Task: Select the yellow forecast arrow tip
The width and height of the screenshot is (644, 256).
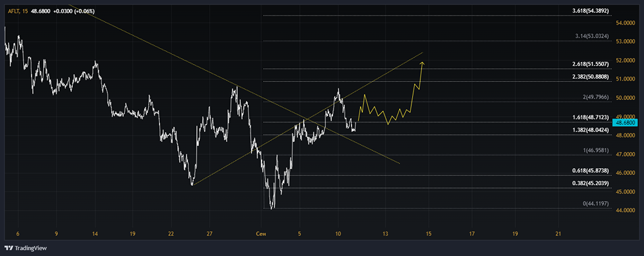Action: (422, 63)
